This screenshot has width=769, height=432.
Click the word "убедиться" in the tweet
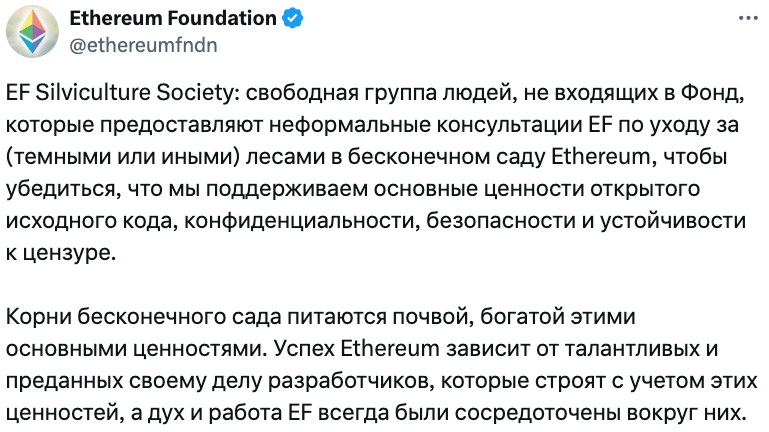pyautogui.click(x=63, y=189)
